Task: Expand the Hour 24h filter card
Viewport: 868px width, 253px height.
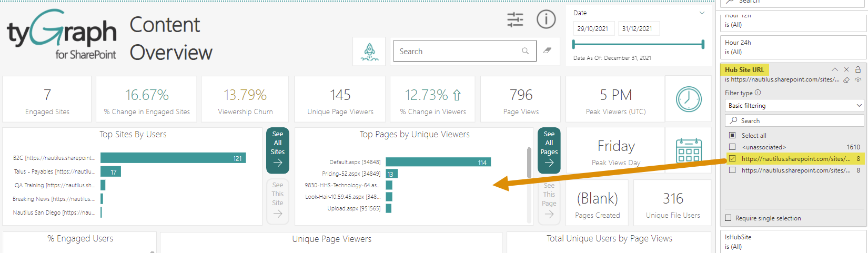Action: pos(793,47)
